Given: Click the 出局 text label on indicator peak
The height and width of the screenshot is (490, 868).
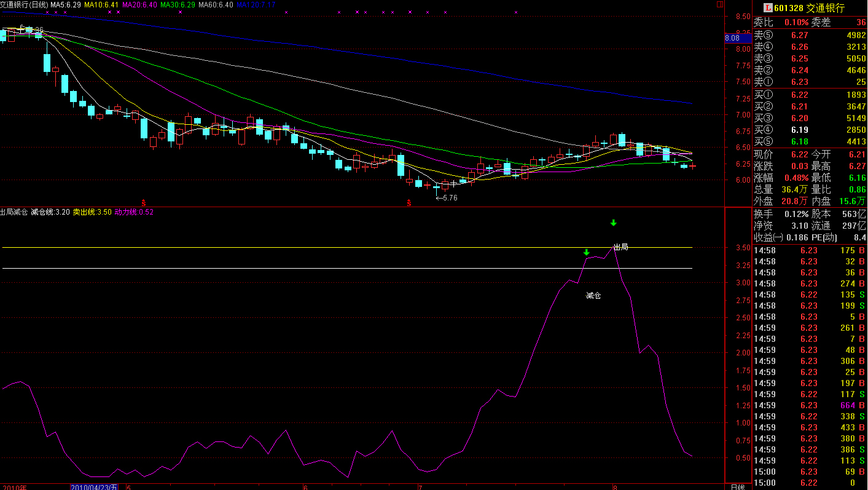Looking at the screenshot, I should click(x=621, y=247).
